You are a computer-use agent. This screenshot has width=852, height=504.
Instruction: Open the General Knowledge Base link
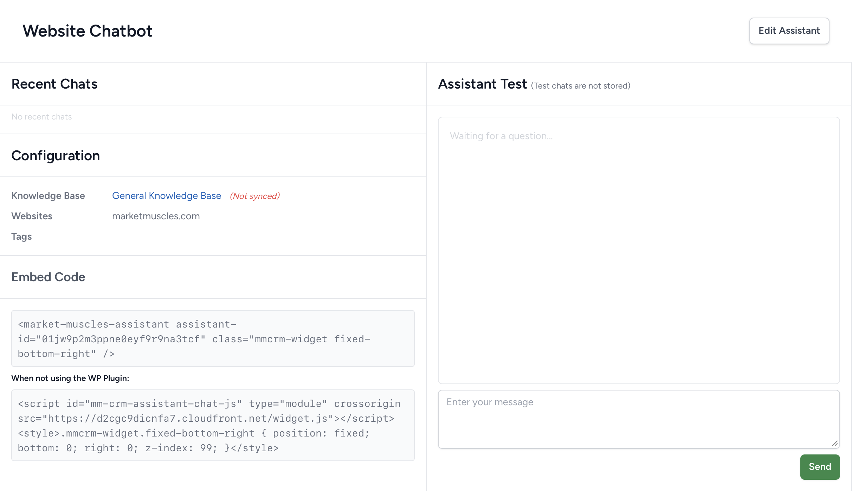pos(167,196)
